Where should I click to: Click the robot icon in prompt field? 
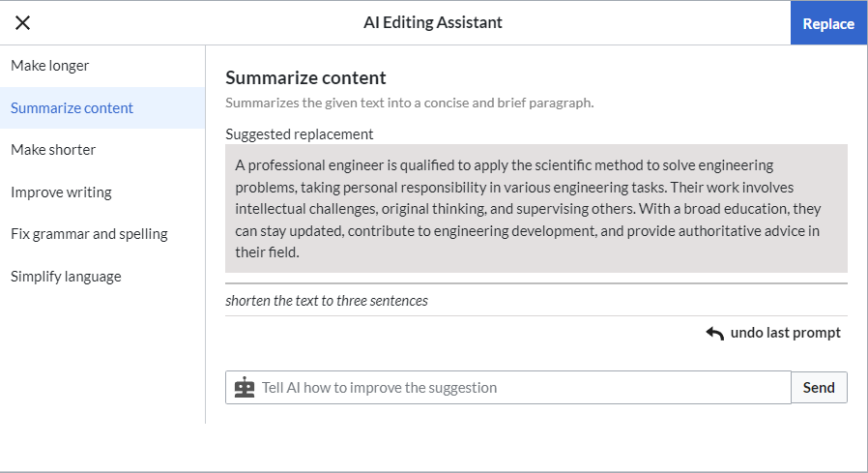click(x=245, y=387)
